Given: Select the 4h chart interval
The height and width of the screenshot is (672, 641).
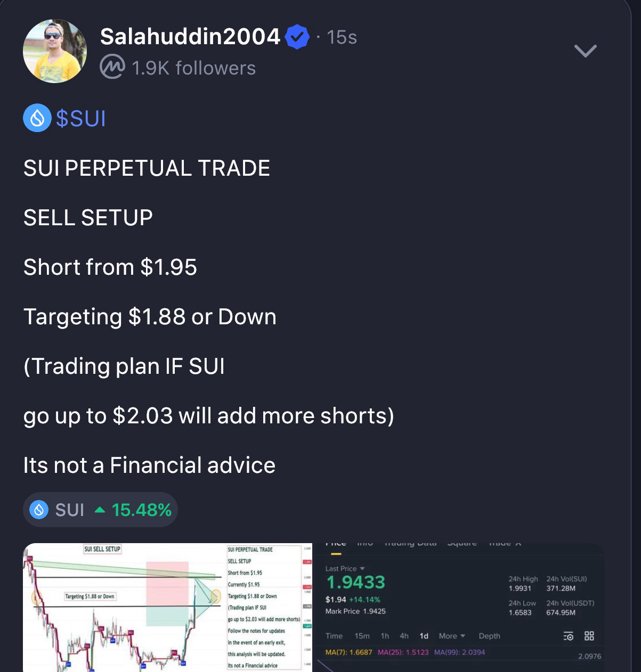Looking at the screenshot, I should [x=404, y=636].
